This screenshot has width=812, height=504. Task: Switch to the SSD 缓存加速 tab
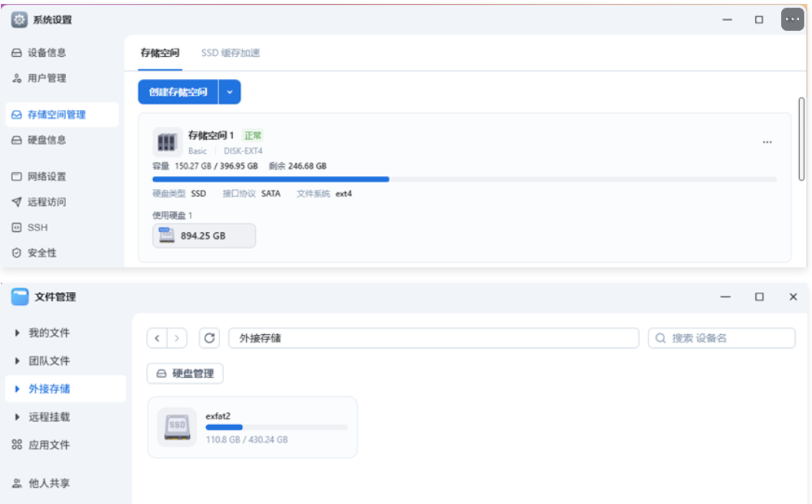point(231,53)
